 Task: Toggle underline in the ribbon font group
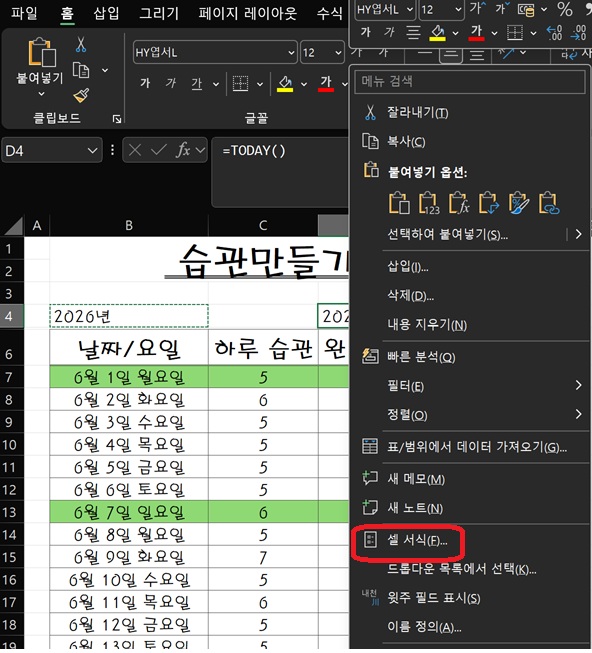[197, 84]
